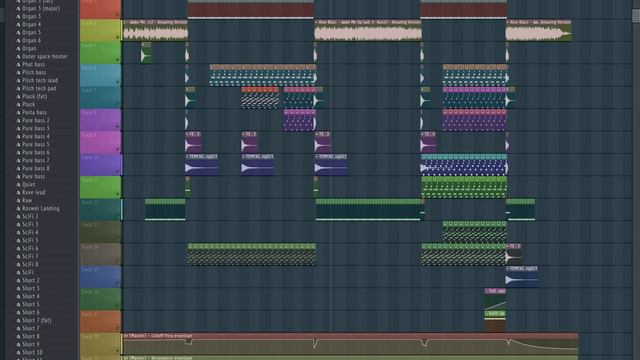Open the menu arrow of Track 15's sample clip

(x=508, y=269)
